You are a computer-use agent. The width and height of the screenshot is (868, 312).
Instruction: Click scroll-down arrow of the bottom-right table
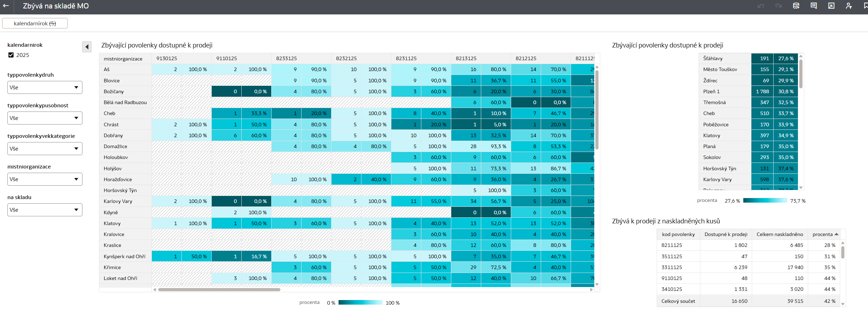[843, 304]
